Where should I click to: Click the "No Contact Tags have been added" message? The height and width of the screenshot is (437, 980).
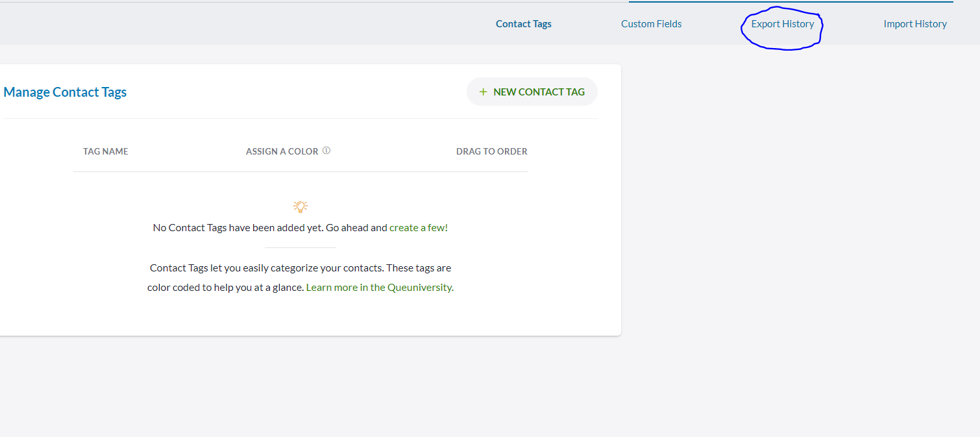(x=270, y=228)
